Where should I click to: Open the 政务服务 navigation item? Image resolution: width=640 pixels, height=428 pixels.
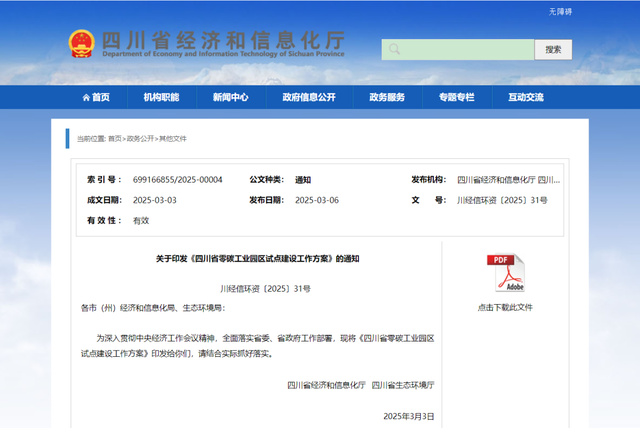(387, 98)
